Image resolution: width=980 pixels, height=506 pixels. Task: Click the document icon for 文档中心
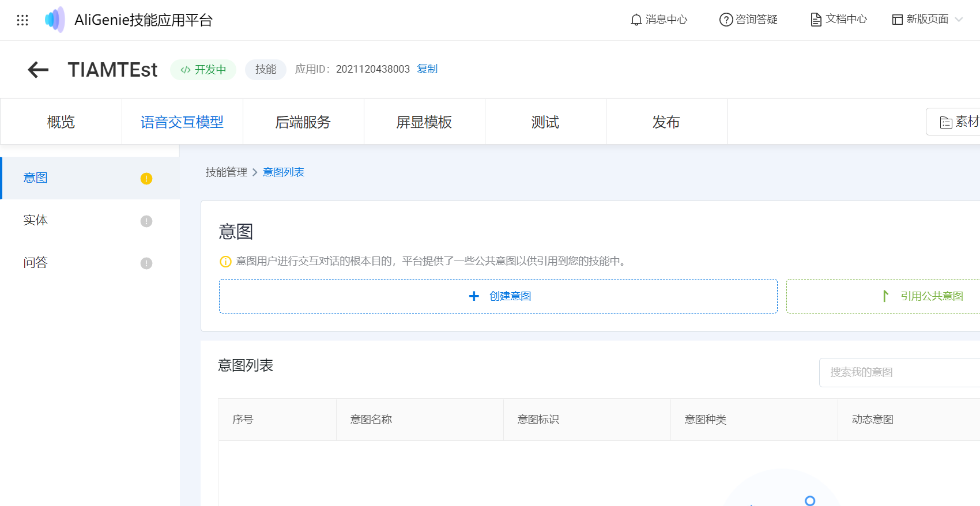[816, 20]
